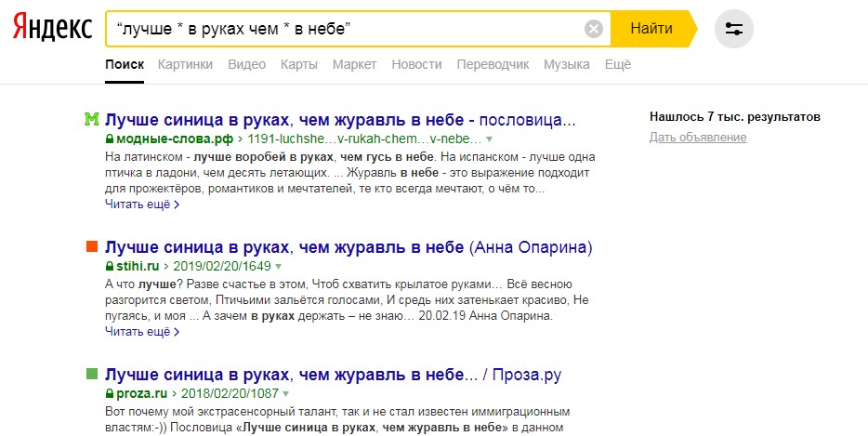Select the Поиск tab
Image resolution: width=868 pixels, height=436 pixels.
pos(125,65)
